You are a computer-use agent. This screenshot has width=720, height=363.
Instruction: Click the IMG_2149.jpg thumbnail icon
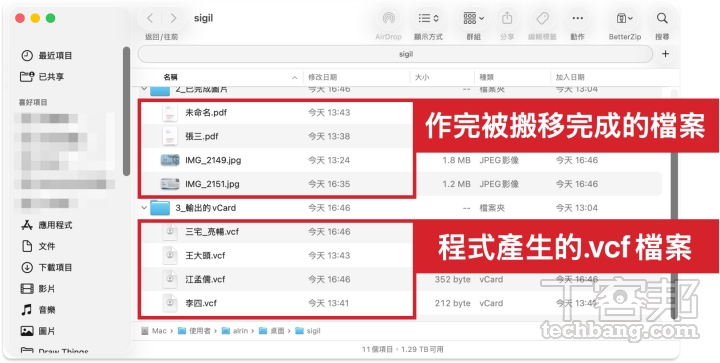(x=170, y=160)
